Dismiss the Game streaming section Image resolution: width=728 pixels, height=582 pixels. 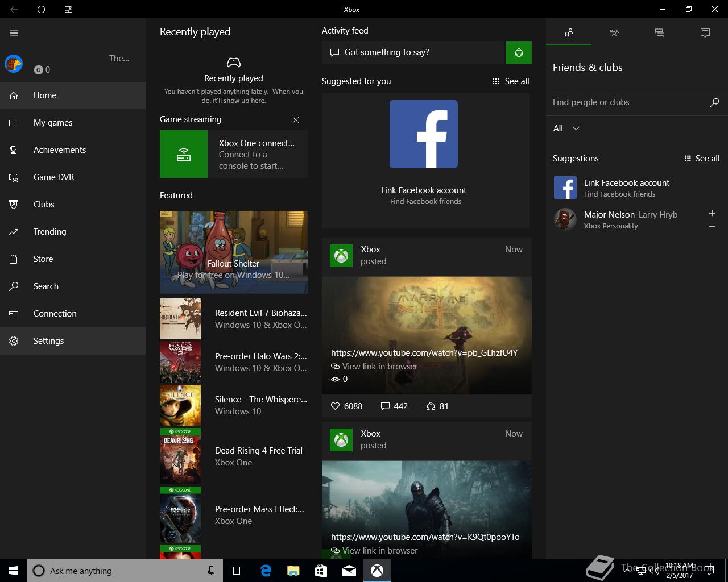click(x=296, y=120)
